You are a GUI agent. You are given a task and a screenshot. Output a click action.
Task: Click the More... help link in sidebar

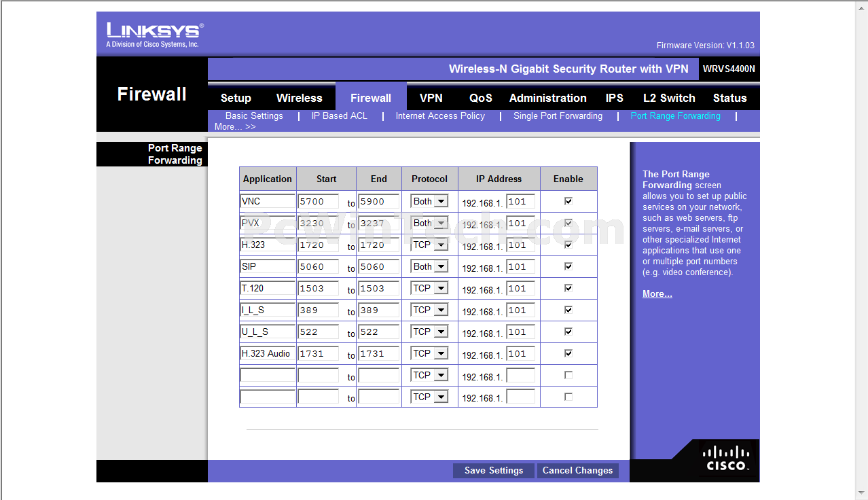pyautogui.click(x=657, y=294)
